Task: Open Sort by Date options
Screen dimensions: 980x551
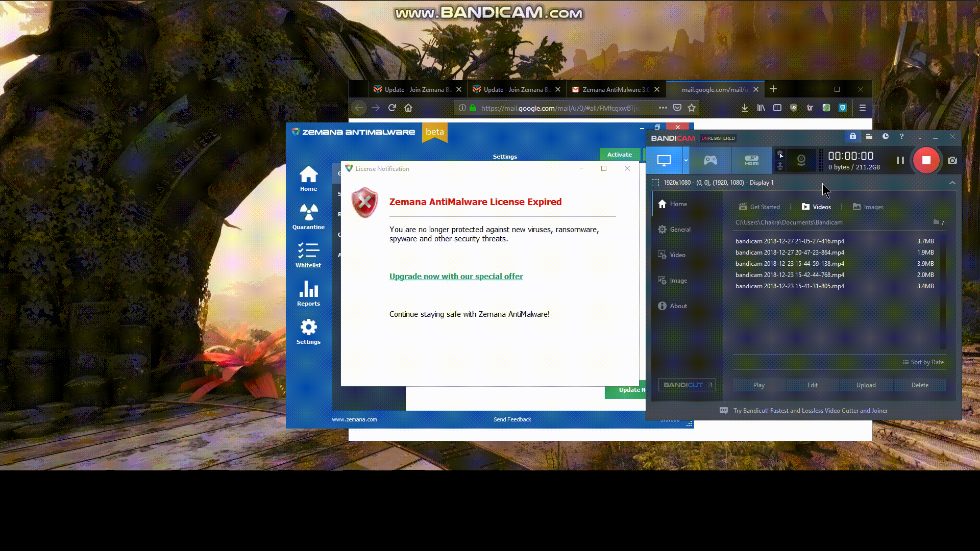Action: coord(923,362)
